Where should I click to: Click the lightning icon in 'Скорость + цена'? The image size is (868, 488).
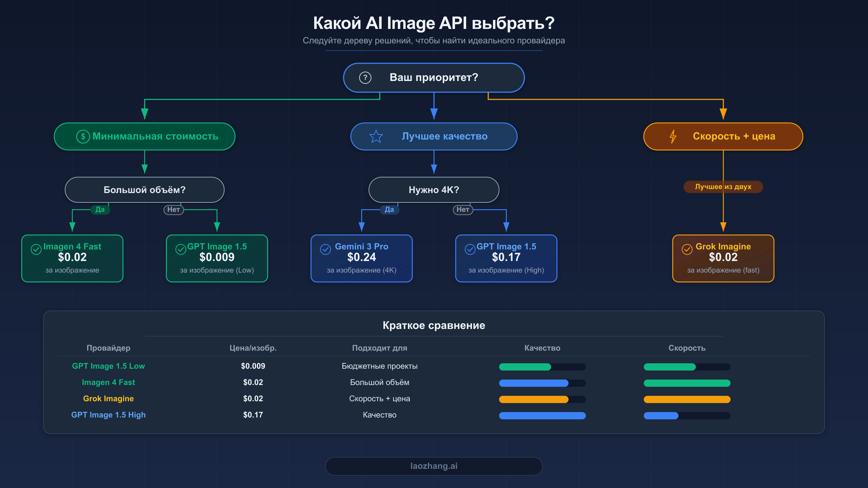pyautogui.click(x=673, y=136)
